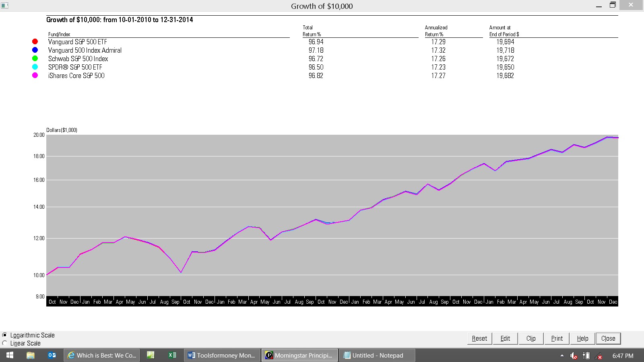Image resolution: width=644 pixels, height=362 pixels.
Task: Open Excel from the taskbar
Action: pyautogui.click(x=172, y=355)
